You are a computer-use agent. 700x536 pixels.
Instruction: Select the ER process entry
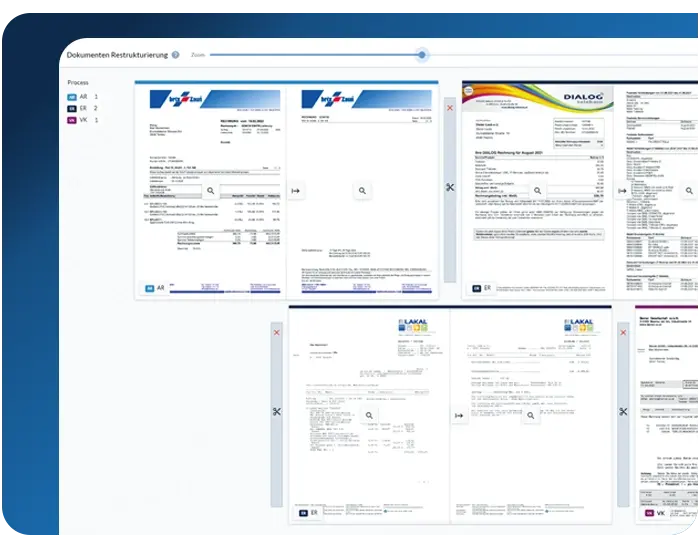(83, 108)
